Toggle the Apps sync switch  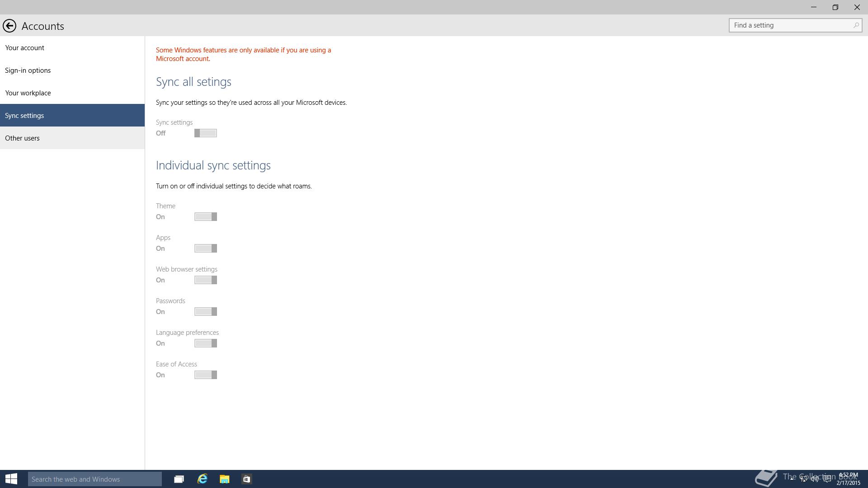pos(206,249)
